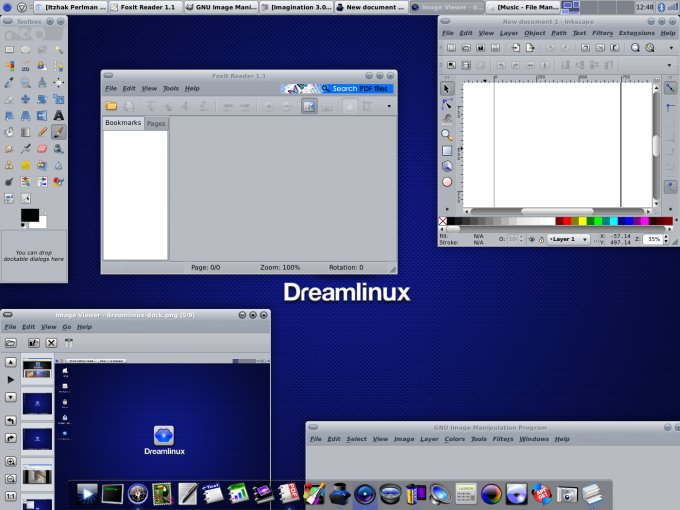This screenshot has height=510, width=680.
Task: Select the Inkscape rectangle tool
Action: point(447,150)
